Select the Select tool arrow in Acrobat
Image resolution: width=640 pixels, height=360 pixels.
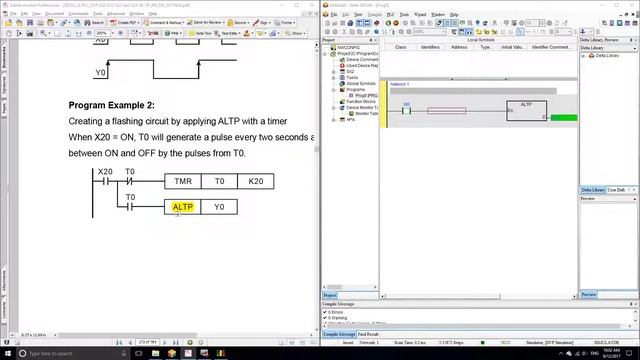[19, 33]
